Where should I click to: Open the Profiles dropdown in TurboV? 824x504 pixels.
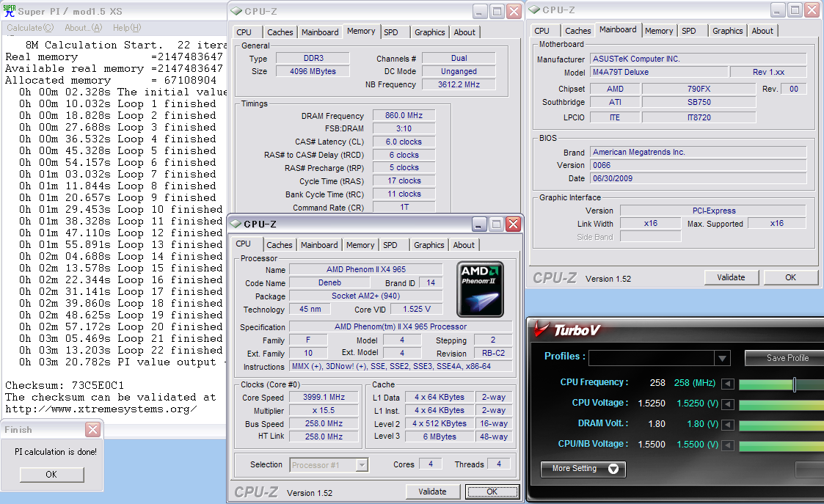[x=723, y=359]
